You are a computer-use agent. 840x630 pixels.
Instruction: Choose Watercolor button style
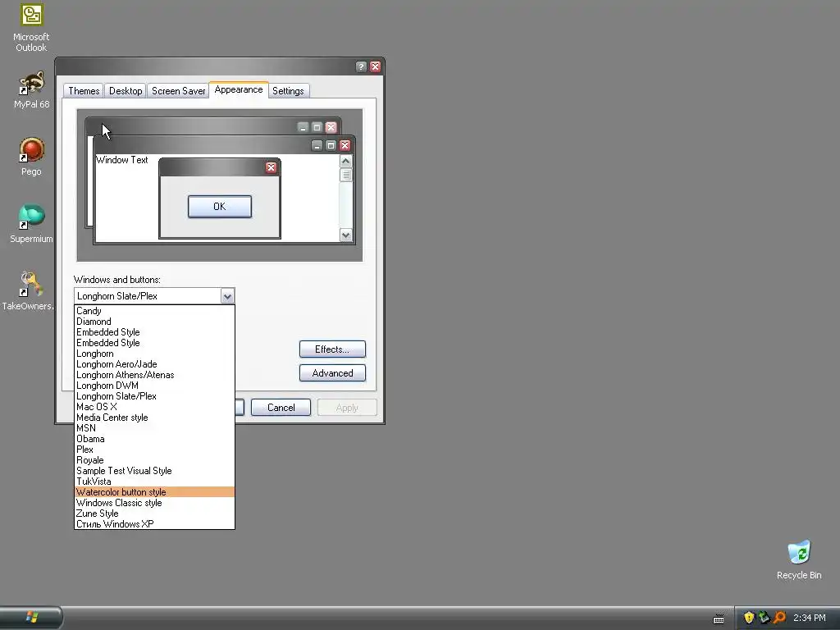coord(154,492)
